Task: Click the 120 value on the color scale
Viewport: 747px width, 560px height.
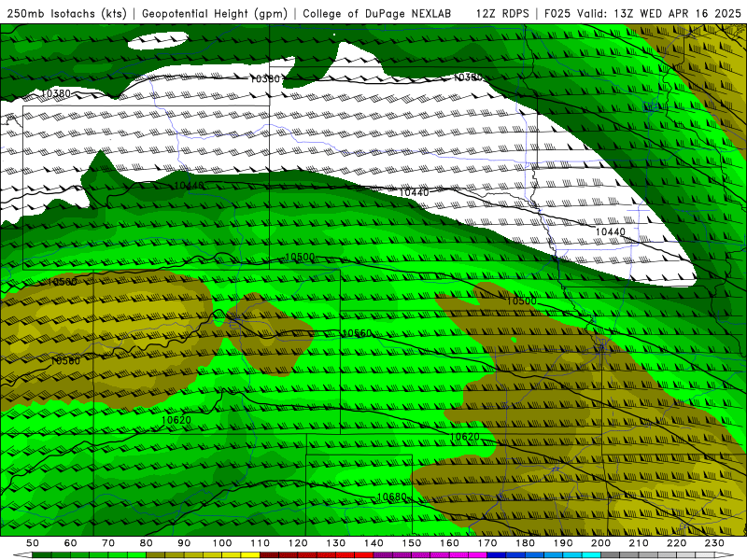Action: point(298,543)
